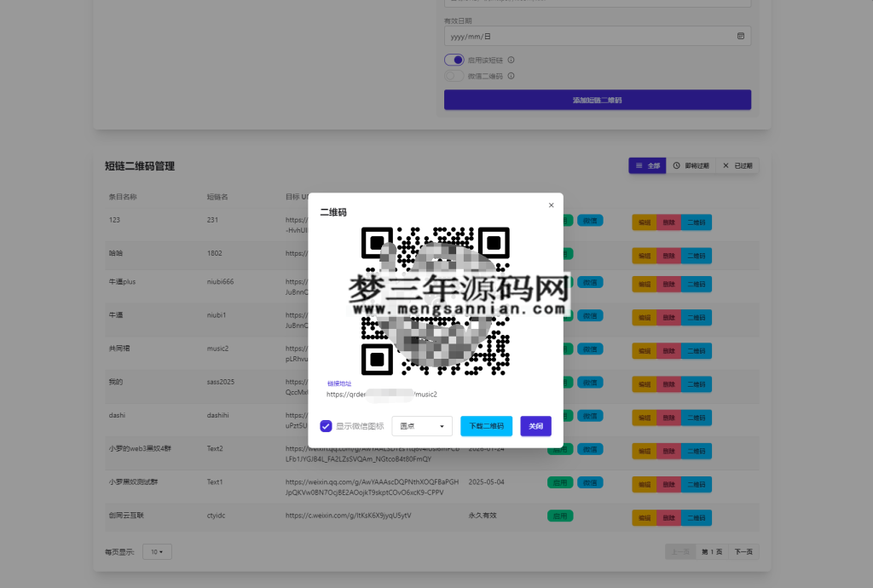Click 编辑 for the 1802 row
Screen dimensions: 873x588
[645, 256]
